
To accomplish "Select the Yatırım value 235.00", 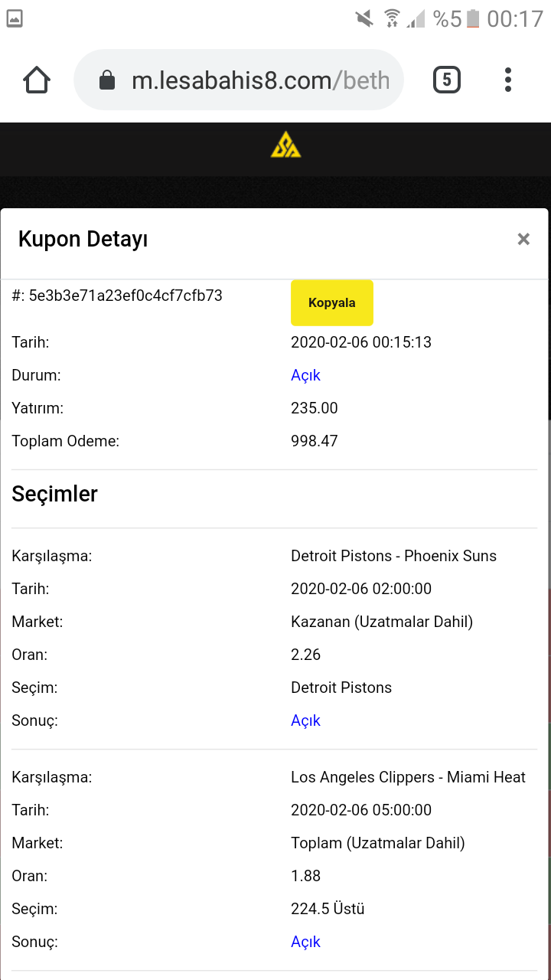I will click(x=315, y=408).
